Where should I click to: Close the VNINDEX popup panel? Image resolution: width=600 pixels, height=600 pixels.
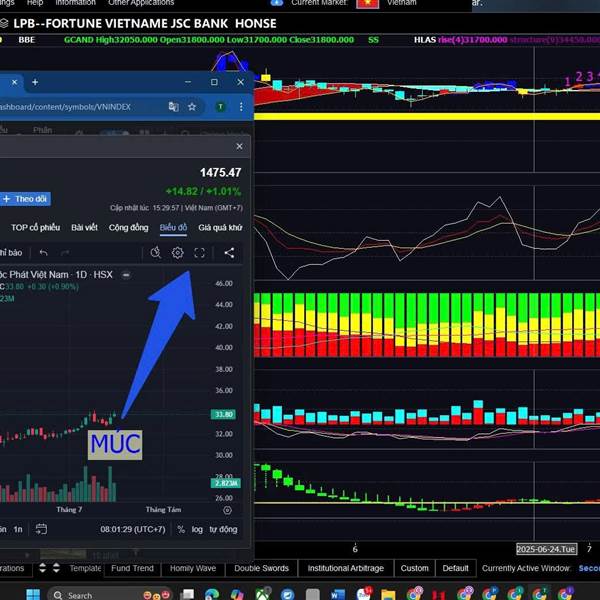pyautogui.click(x=240, y=146)
